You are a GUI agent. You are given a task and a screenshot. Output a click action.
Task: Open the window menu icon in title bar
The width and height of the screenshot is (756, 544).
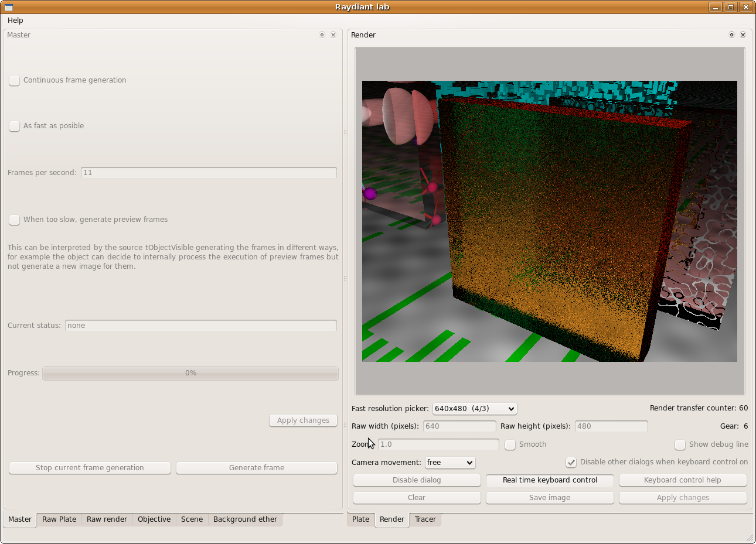tap(9, 7)
